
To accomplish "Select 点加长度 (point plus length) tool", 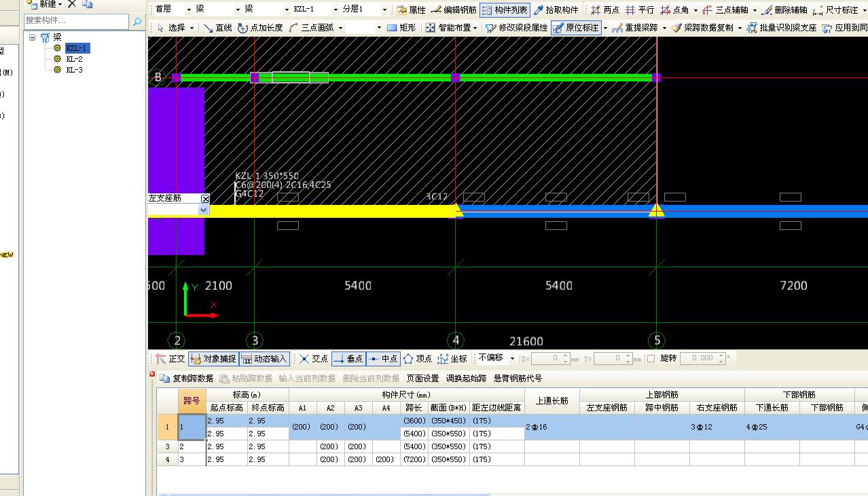I will [x=260, y=28].
